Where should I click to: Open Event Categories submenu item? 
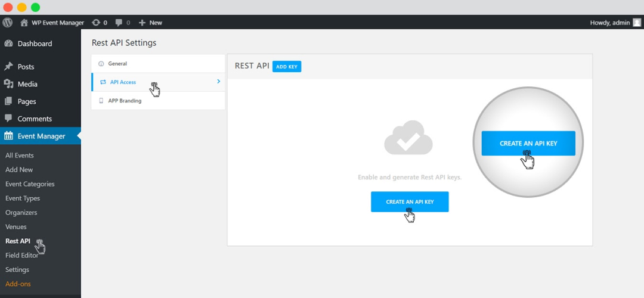pyautogui.click(x=30, y=184)
